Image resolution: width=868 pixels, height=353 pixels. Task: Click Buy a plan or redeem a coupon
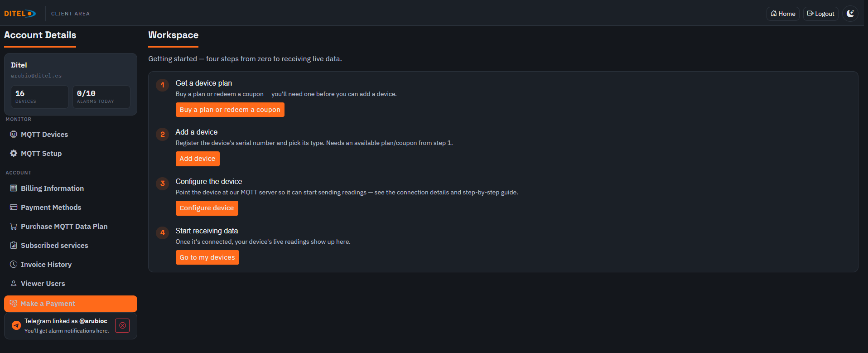click(x=230, y=110)
